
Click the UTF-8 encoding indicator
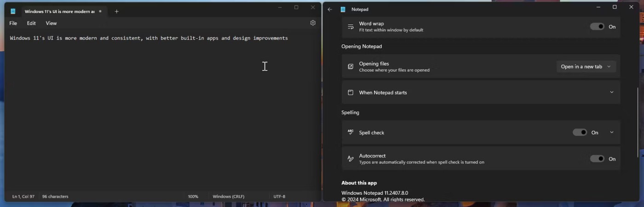pos(279,196)
